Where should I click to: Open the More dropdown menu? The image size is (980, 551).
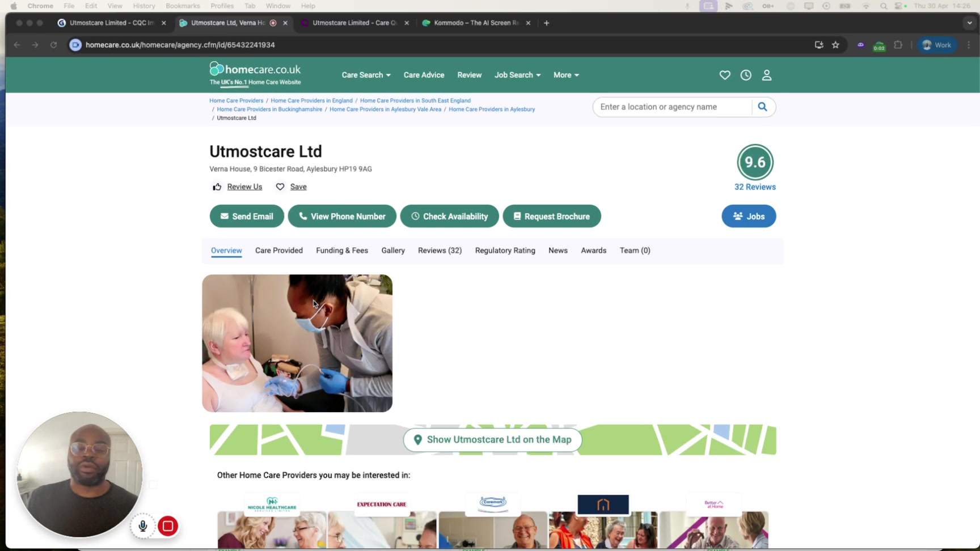566,75
